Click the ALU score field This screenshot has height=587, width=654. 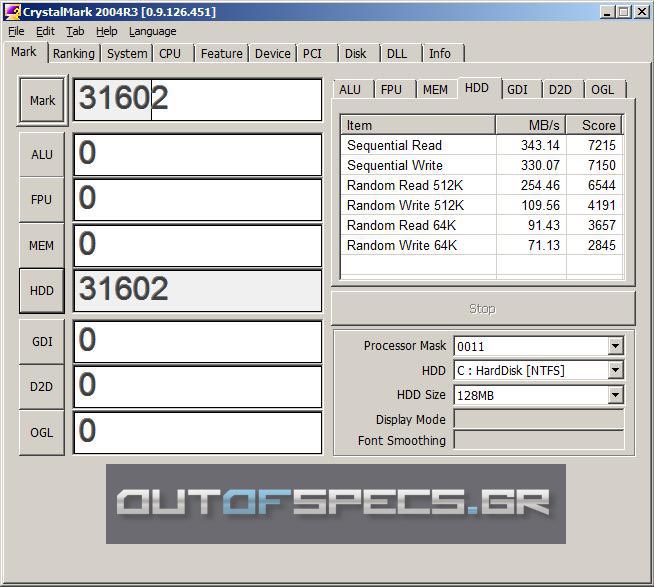click(198, 155)
